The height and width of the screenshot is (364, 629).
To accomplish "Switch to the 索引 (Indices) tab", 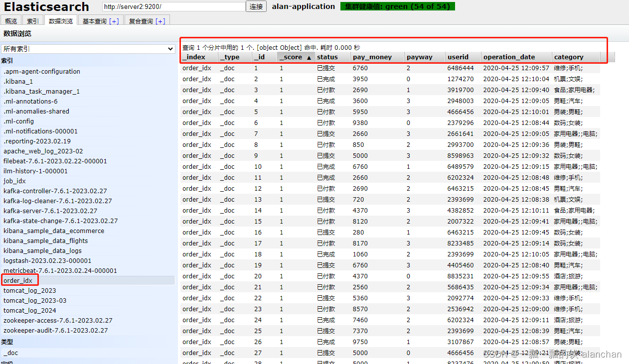I will click(32, 20).
